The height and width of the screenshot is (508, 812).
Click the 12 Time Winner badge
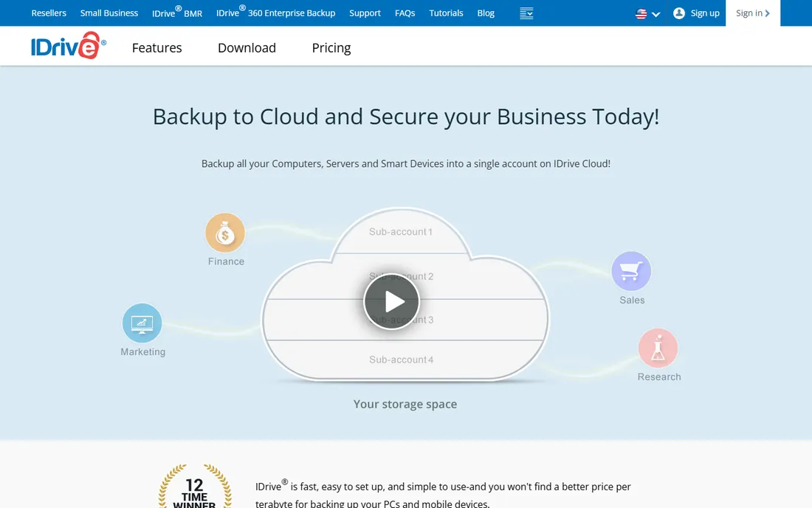(195, 487)
